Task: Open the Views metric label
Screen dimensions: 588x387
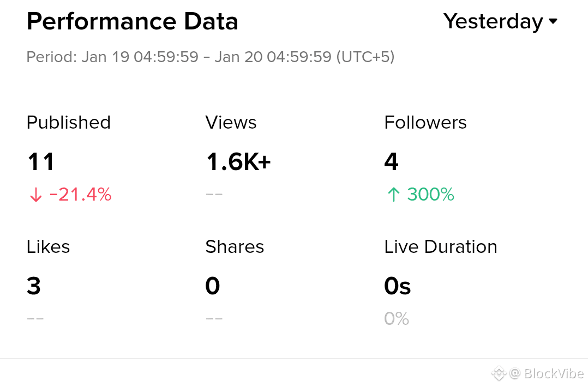Action: tap(231, 123)
